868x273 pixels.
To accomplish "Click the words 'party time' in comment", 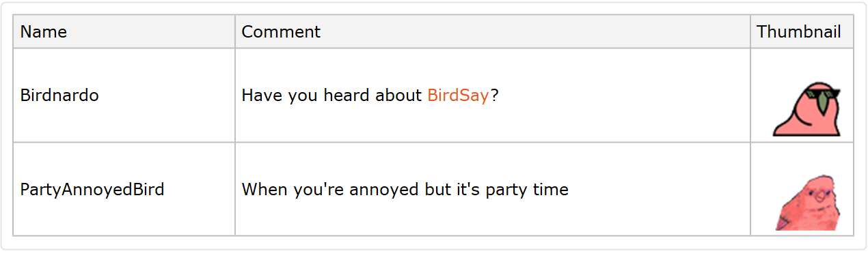I will point(527,189).
